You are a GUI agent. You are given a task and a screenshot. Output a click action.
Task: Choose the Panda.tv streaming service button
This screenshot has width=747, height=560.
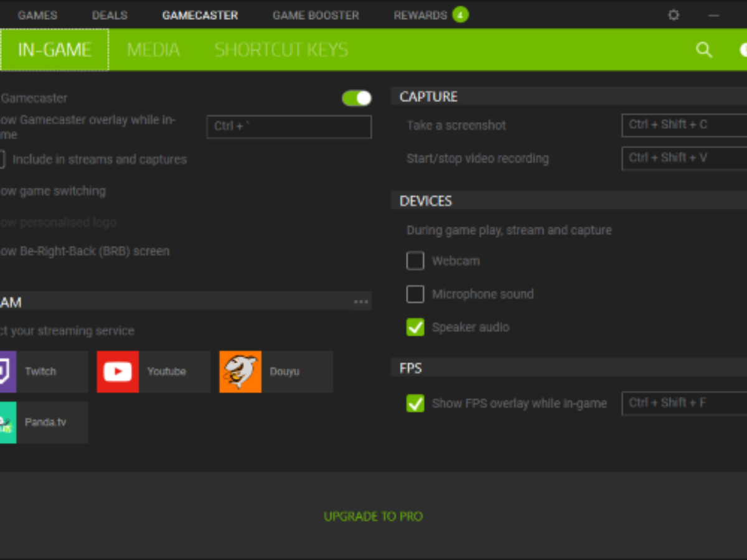[44, 422]
